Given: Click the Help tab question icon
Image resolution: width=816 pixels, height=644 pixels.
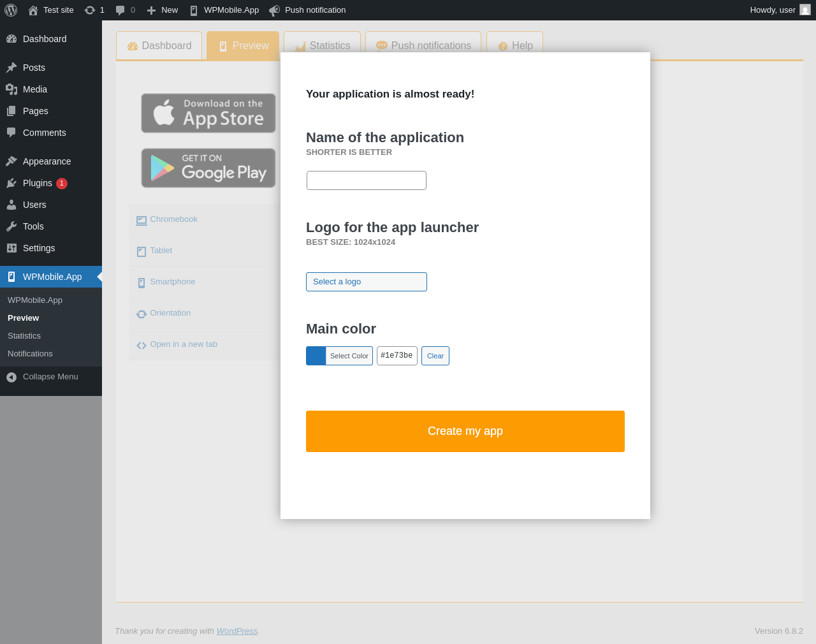Looking at the screenshot, I should coord(503,47).
